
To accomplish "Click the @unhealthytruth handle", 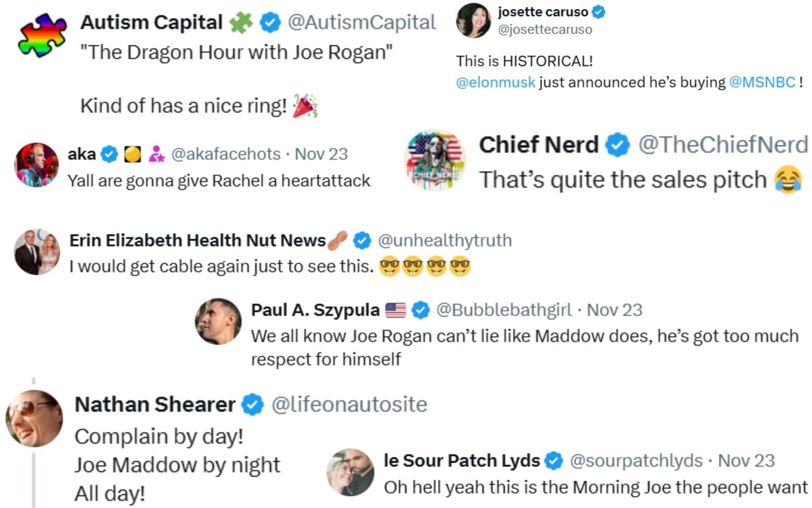I will 445,240.
